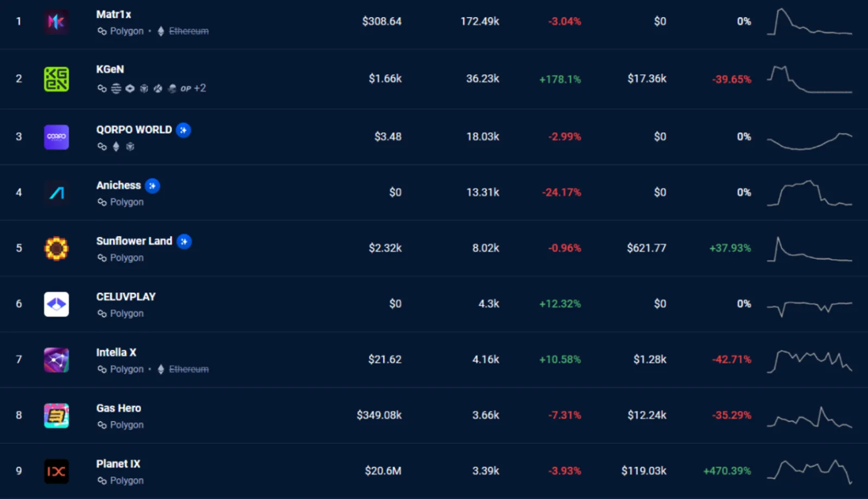
Task: Click the Polygon chain icon under Matr1x
Action: (x=102, y=31)
